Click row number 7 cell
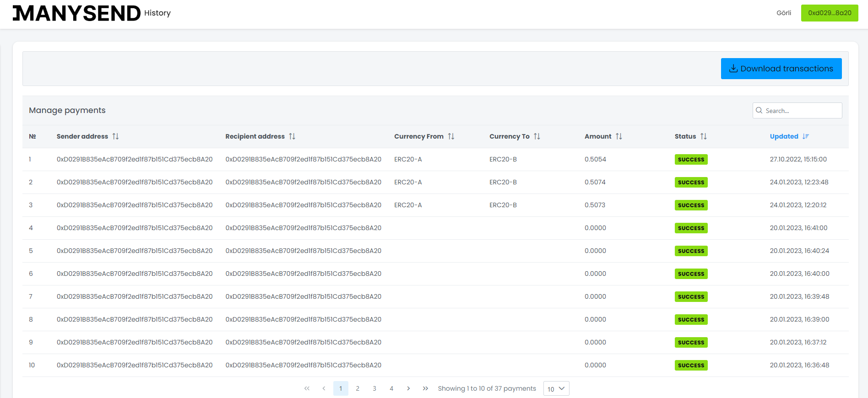The height and width of the screenshot is (398, 868). [x=31, y=296]
